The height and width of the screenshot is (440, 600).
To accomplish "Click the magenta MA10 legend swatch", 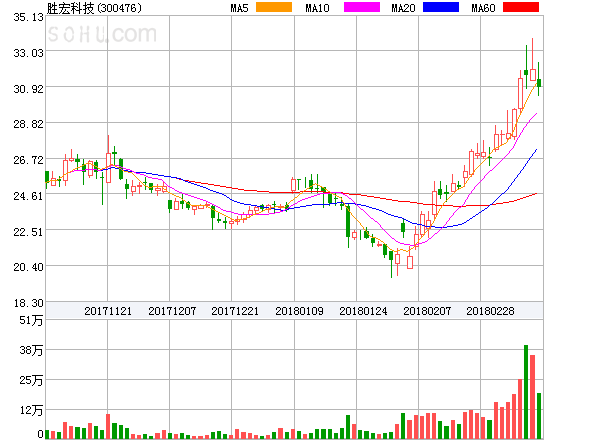I will (x=362, y=7).
